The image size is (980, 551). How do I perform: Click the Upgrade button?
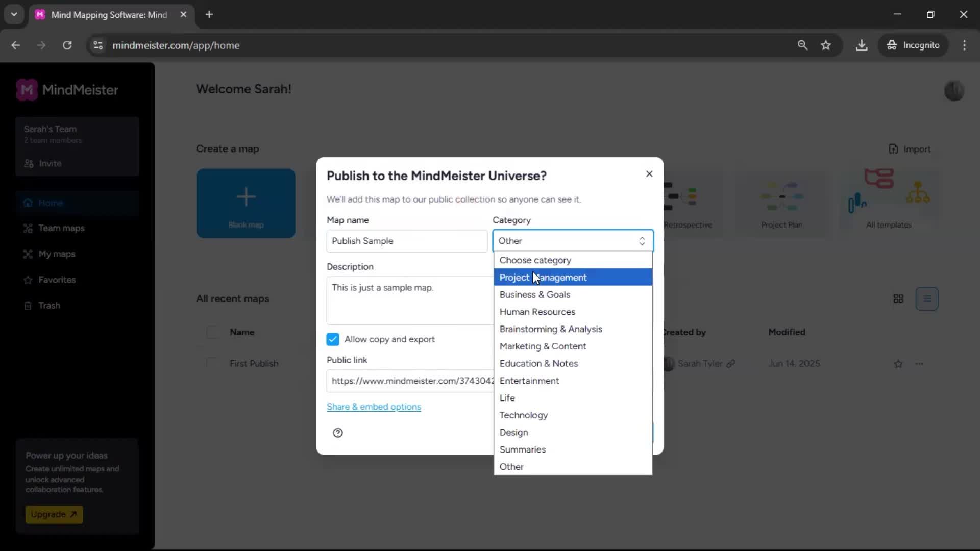point(54,514)
